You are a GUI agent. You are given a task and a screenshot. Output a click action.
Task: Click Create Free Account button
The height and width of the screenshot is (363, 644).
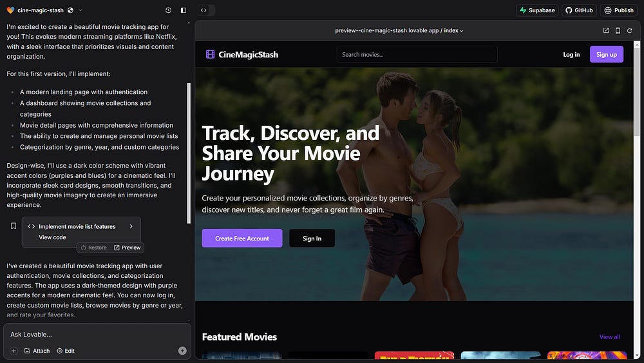[x=242, y=239]
